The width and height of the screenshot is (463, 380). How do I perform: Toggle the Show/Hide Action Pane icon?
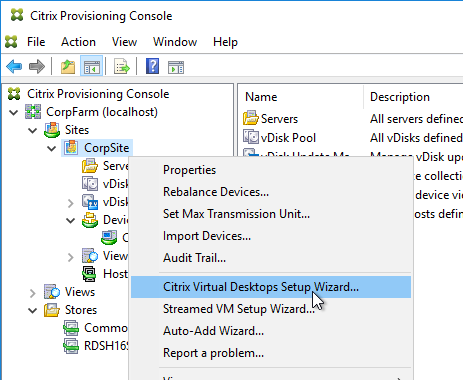[176, 67]
